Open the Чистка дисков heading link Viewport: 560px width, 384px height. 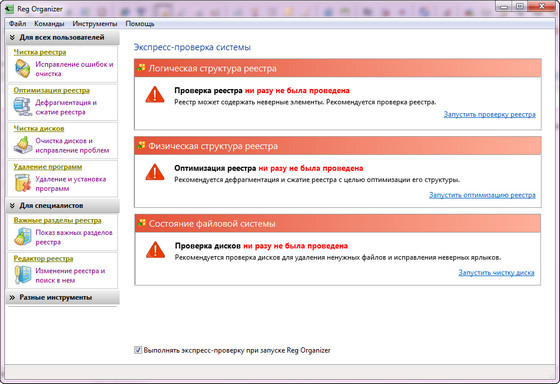coord(39,129)
